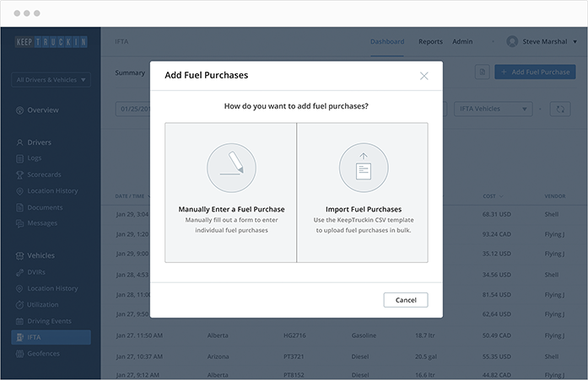
Task: Choose Manually Enter a Fuel Purchase option
Action: tap(230, 192)
